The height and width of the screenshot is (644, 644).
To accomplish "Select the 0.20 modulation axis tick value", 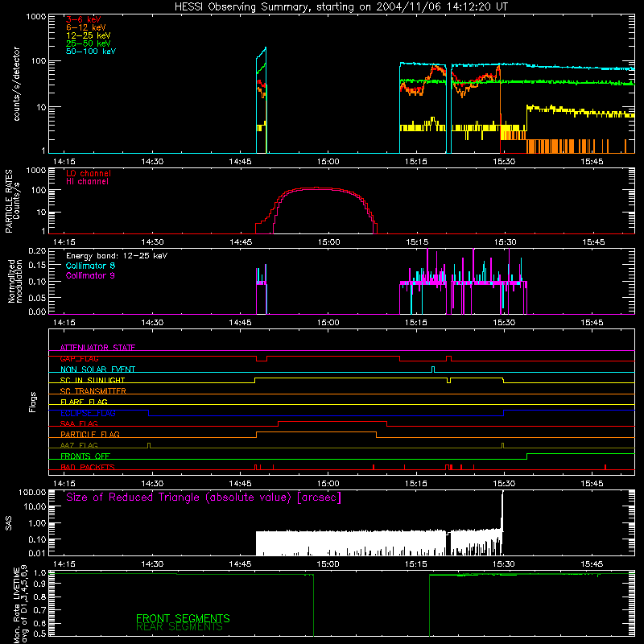I will coord(37,250).
